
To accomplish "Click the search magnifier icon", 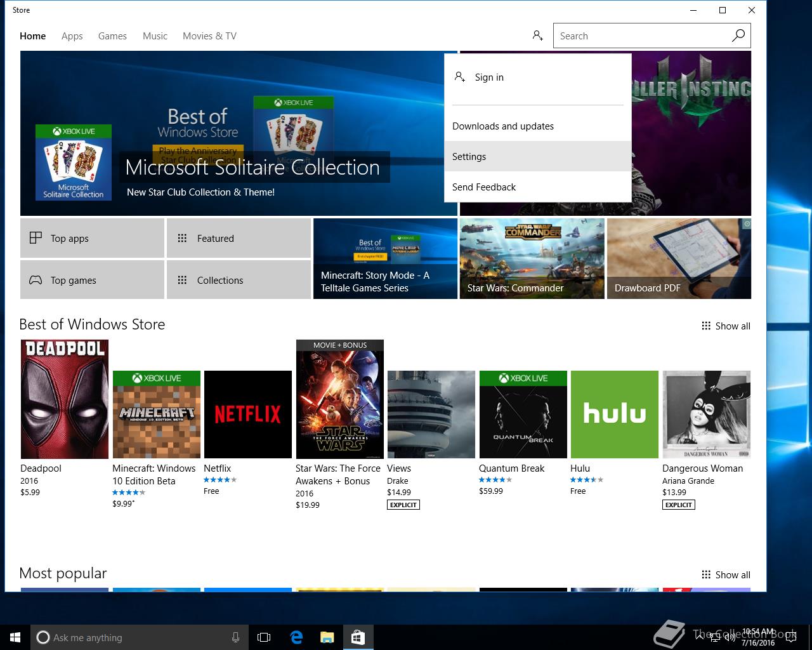I will 738,36.
